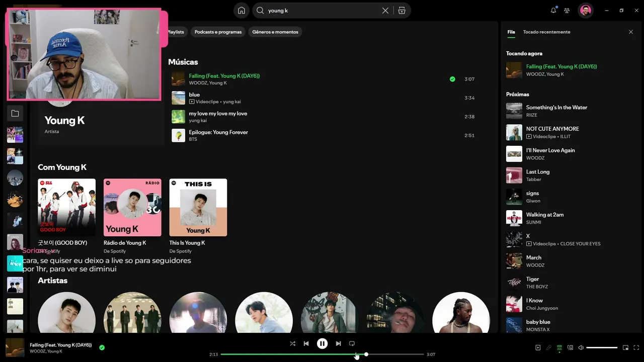Screen dimensions: 644x362
Task: Open the lyrics microphone icon
Action: pyautogui.click(x=549, y=347)
